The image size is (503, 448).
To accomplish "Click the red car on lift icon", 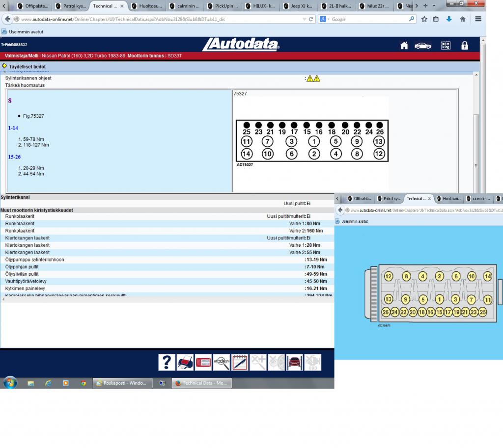I will pyautogui.click(x=294, y=362).
